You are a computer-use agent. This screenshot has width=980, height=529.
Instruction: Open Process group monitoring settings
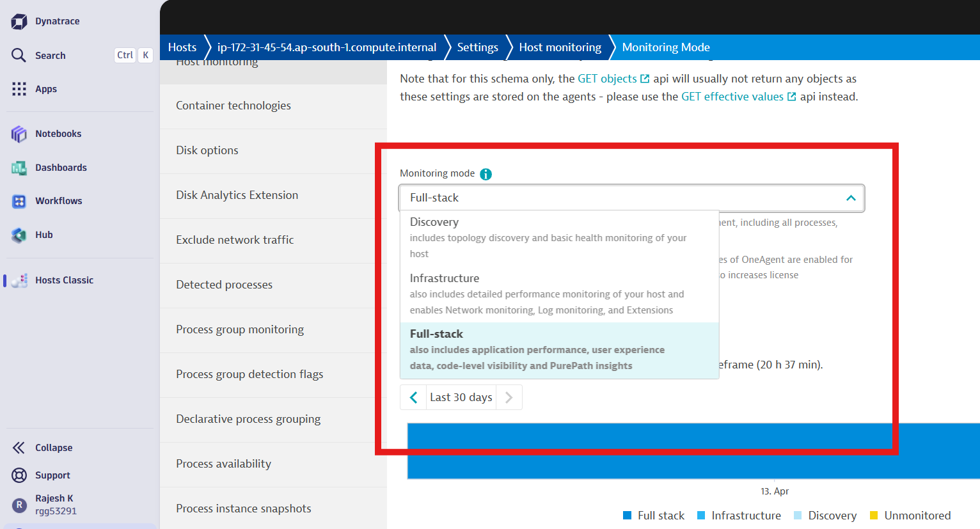[273, 329]
